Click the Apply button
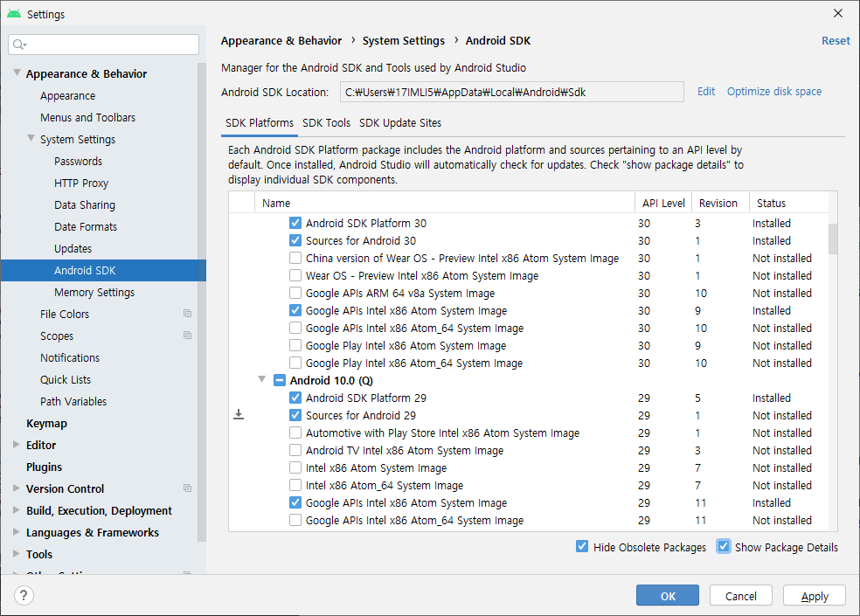 coord(814,596)
